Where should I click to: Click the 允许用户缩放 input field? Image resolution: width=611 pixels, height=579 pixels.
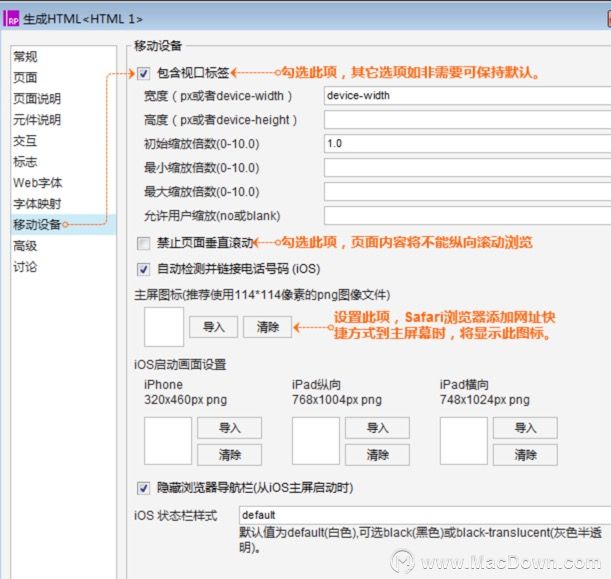tap(467, 216)
